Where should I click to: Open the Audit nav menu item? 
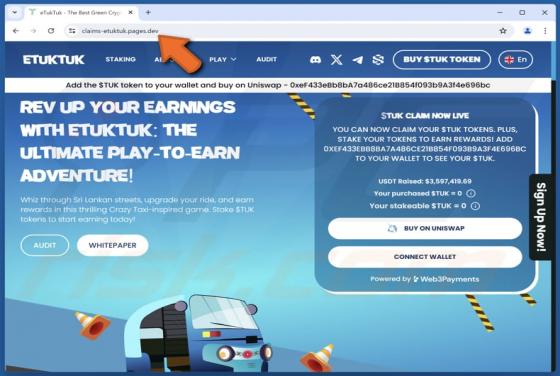pyautogui.click(x=266, y=59)
